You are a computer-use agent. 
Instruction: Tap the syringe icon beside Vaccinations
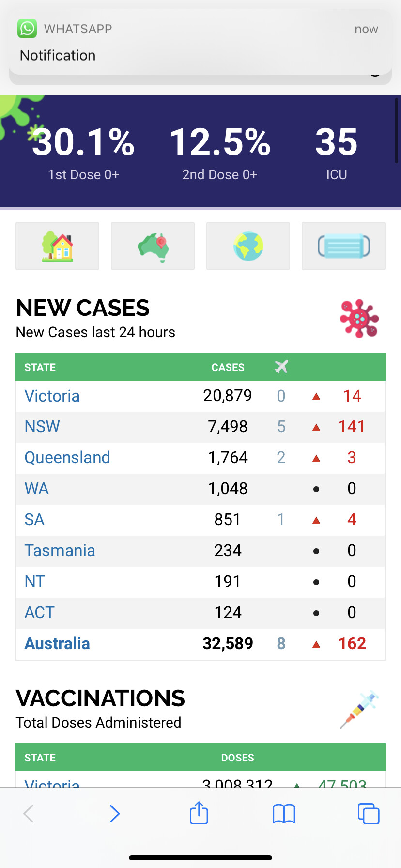[359, 709]
